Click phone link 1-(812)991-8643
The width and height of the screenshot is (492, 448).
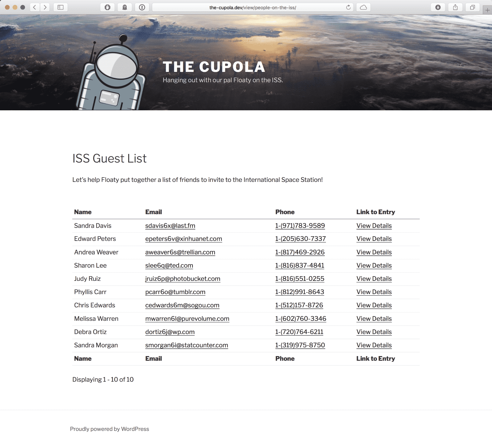pyautogui.click(x=300, y=292)
